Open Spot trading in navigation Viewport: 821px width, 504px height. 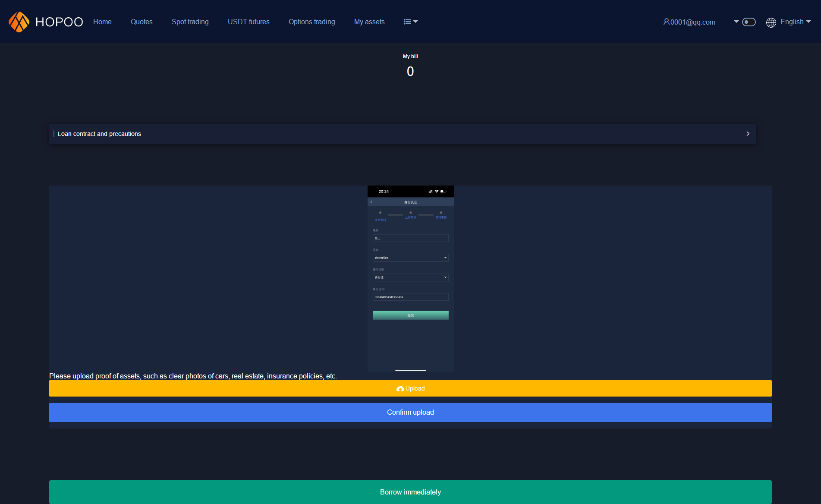[x=190, y=22]
